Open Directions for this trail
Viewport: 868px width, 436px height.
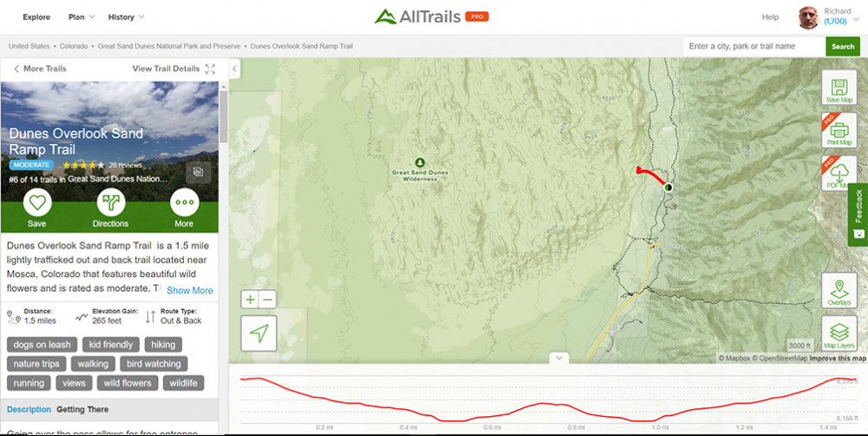point(111,202)
